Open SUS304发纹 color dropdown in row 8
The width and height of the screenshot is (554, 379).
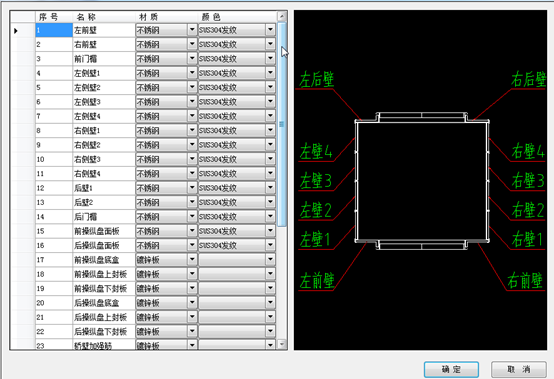coord(270,130)
